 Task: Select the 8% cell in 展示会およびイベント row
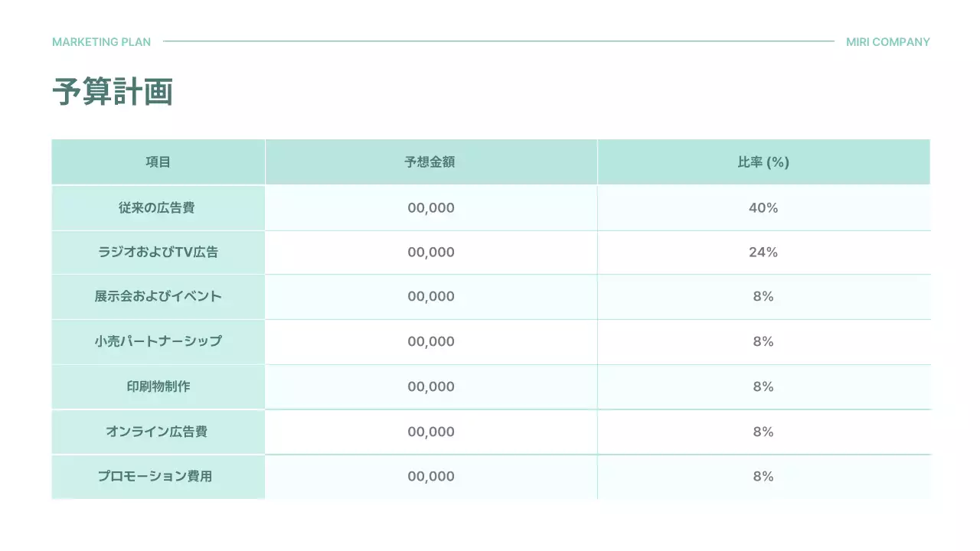[763, 296]
